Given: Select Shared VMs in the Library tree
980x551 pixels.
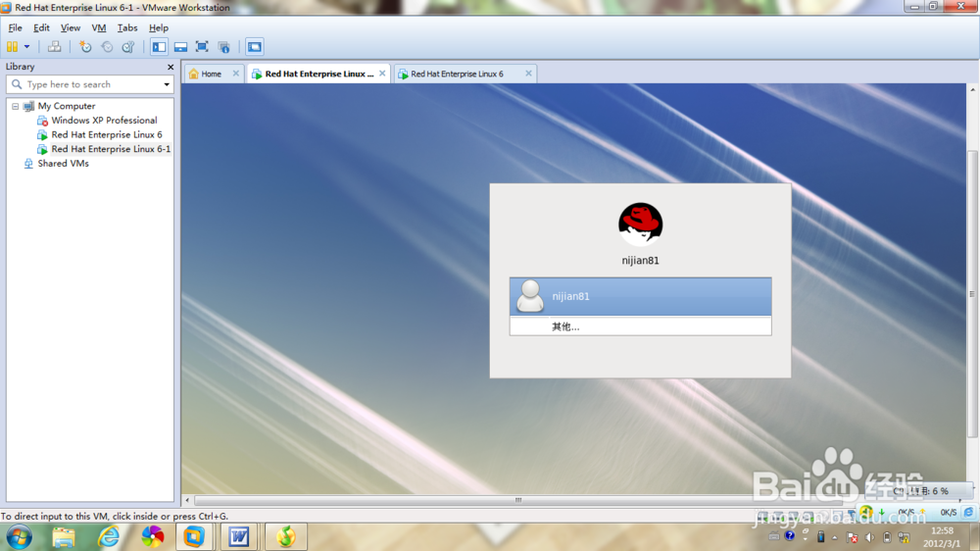Looking at the screenshot, I should tap(63, 163).
